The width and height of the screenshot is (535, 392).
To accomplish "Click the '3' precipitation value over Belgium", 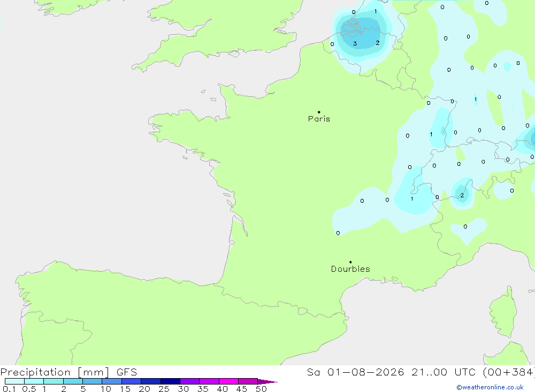I will pos(355,44).
